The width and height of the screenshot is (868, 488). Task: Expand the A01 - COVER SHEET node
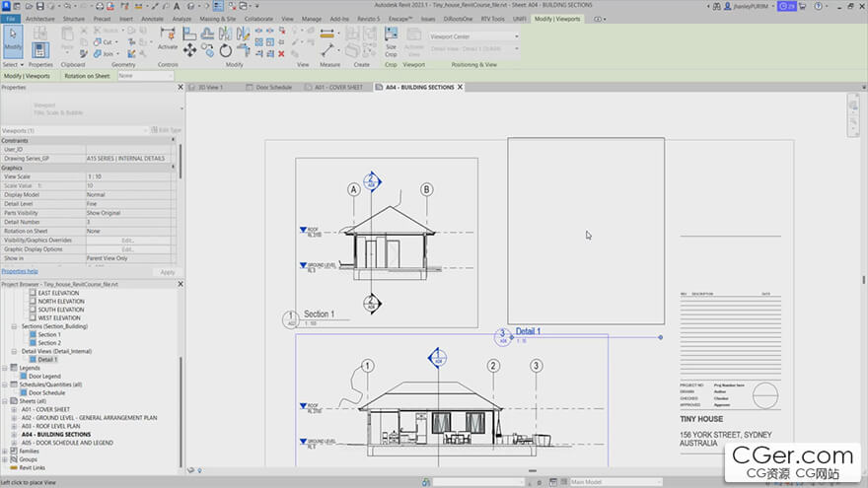(x=13, y=409)
